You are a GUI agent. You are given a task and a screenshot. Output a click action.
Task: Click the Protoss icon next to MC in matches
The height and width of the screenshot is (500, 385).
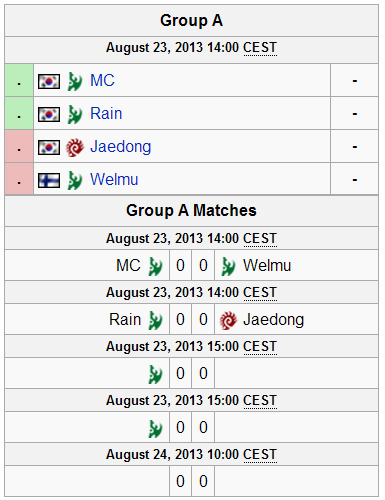(x=155, y=266)
